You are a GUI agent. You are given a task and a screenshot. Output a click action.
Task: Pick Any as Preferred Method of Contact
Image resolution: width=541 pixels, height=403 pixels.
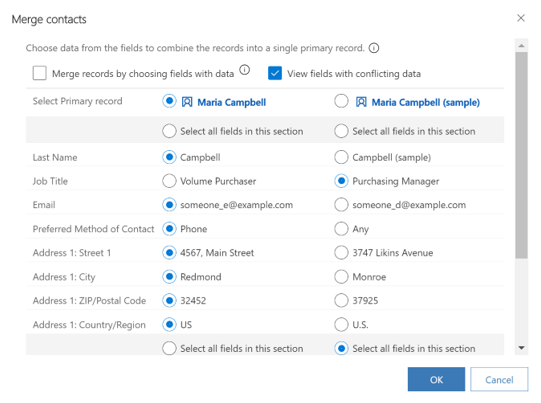pyautogui.click(x=341, y=229)
